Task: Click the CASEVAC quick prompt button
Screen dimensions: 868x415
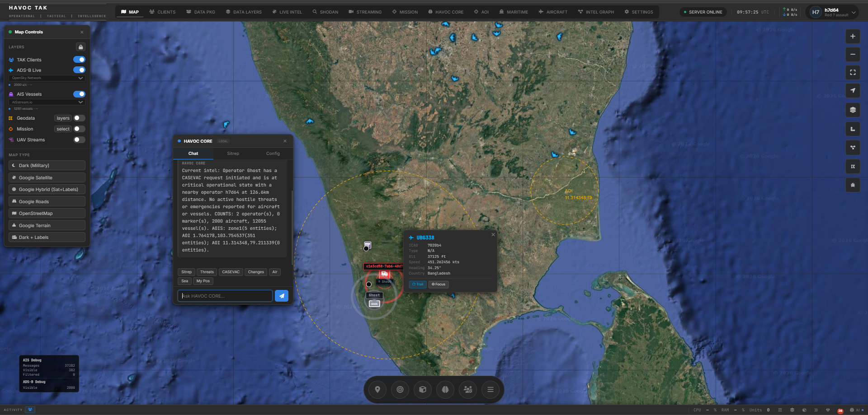Action: (231, 272)
